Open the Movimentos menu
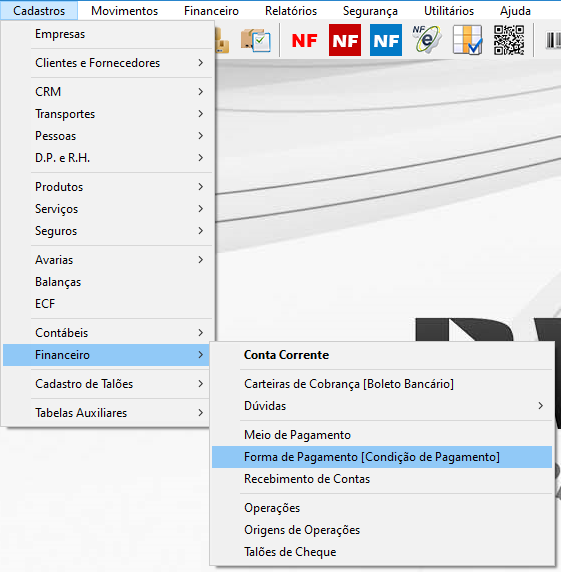 click(x=124, y=11)
